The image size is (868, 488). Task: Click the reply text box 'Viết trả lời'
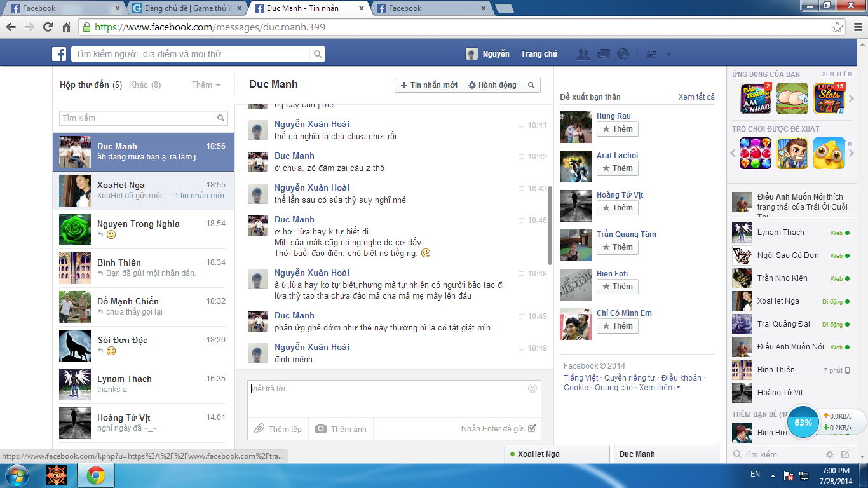coord(394,399)
